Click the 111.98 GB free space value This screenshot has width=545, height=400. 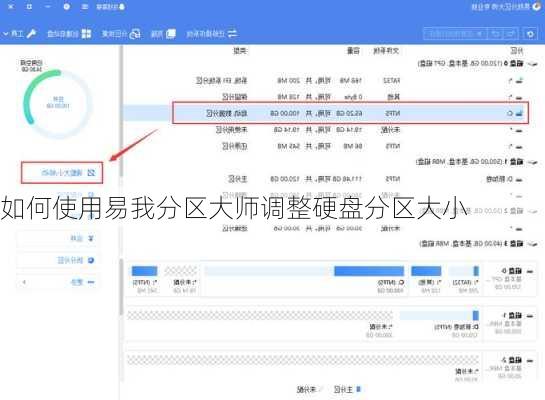346,179
